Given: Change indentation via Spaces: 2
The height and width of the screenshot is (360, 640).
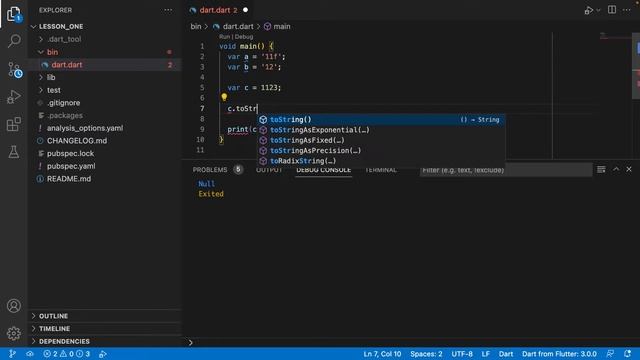Looking at the screenshot, I should (426, 354).
